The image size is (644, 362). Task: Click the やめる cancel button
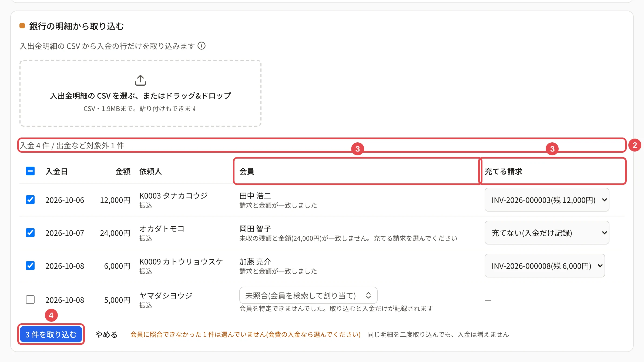(x=106, y=334)
